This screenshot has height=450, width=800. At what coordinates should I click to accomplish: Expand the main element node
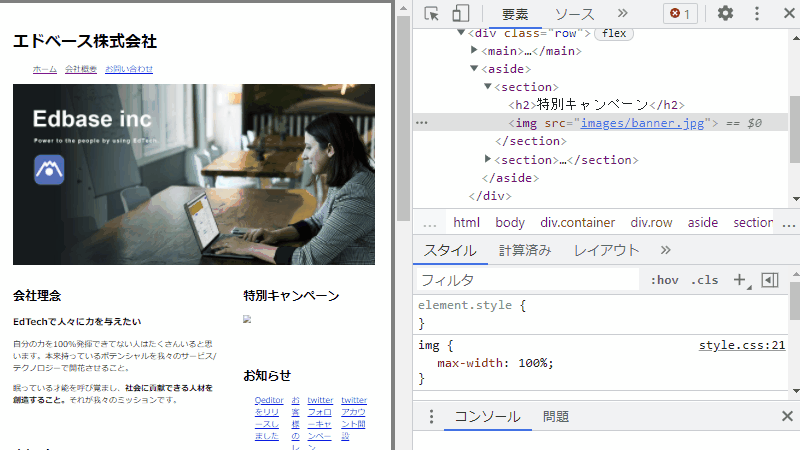474,50
